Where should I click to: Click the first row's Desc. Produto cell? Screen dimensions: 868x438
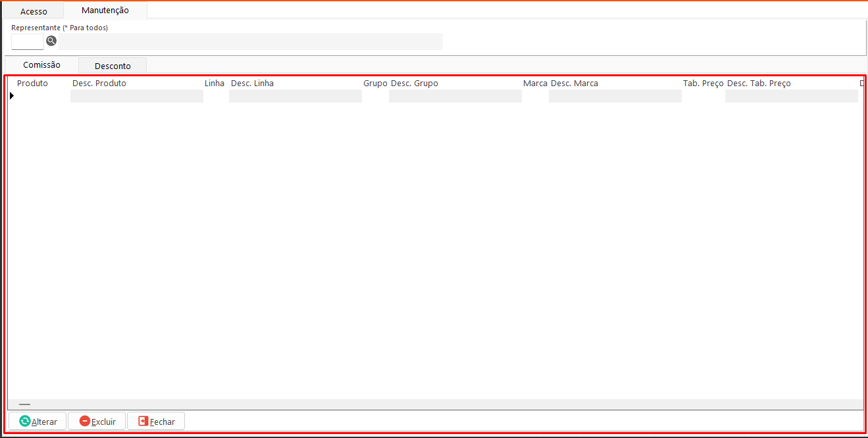[x=136, y=96]
